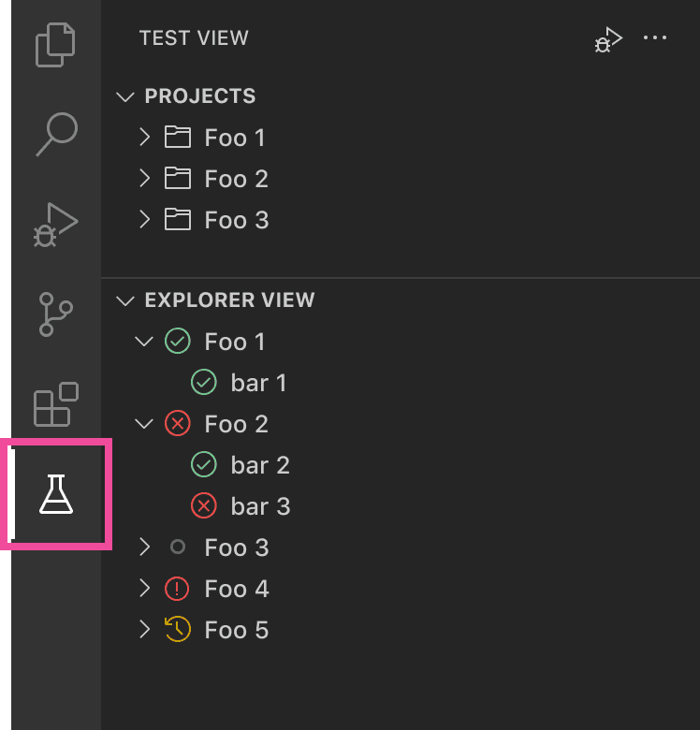
Task: Expand the Foo 1 project folder
Action: [x=144, y=138]
